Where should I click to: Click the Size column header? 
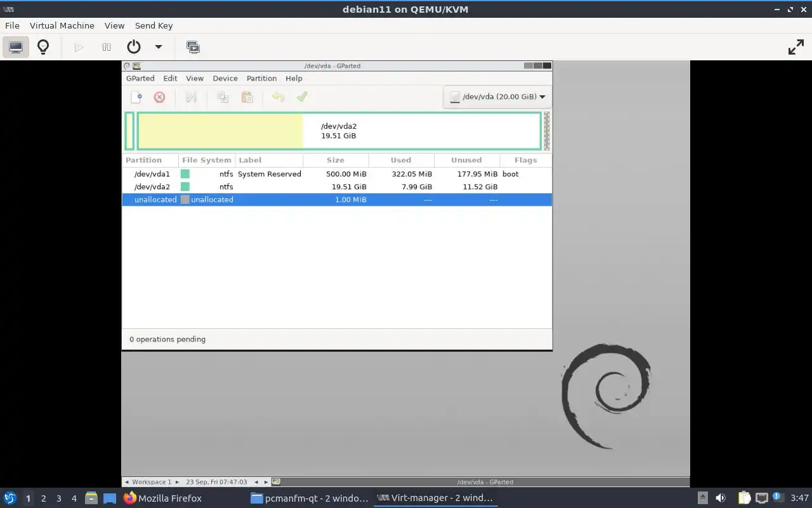(x=336, y=160)
